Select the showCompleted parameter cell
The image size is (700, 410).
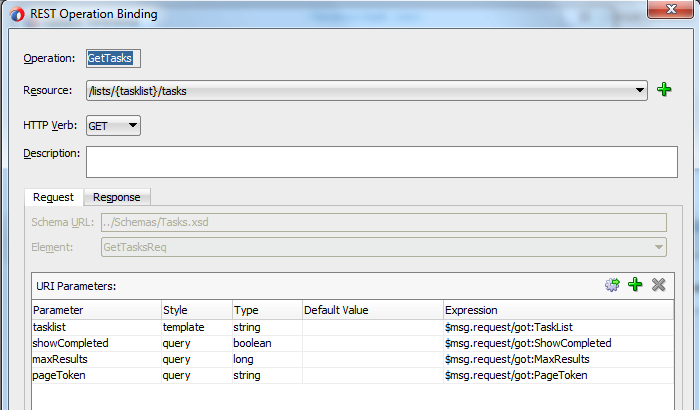pyautogui.click(x=96, y=343)
